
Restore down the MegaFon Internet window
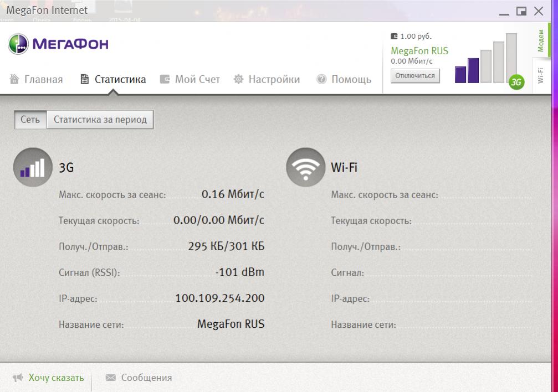(x=521, y=12)
